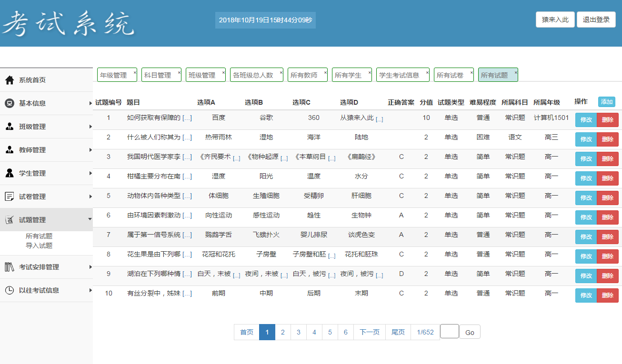
Task: Select the 基本信息 sidebar icon
Action: (x=10, y=103)
